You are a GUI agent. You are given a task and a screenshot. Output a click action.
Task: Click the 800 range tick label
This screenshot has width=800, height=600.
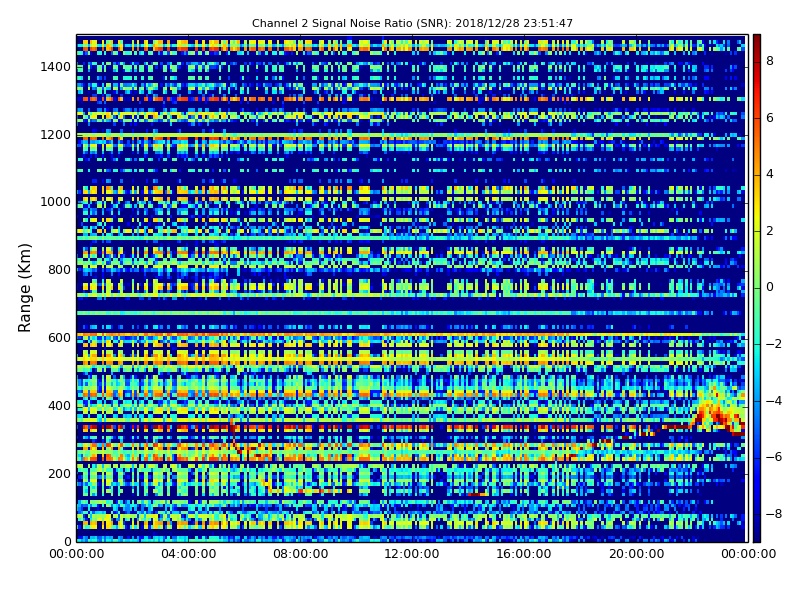59,270
